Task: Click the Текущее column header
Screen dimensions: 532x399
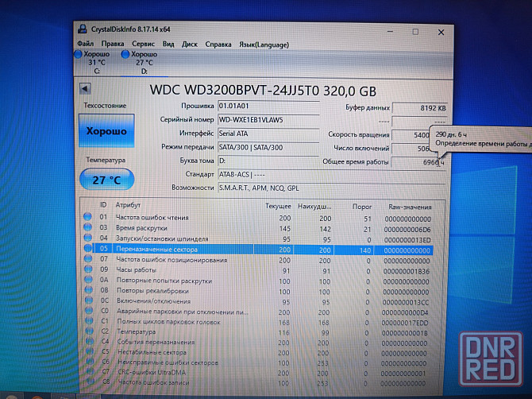Action: click(278, 206)
